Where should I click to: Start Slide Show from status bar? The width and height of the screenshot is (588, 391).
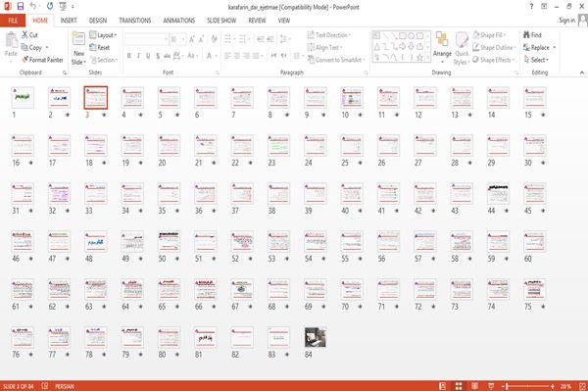(x=491, y=386)
